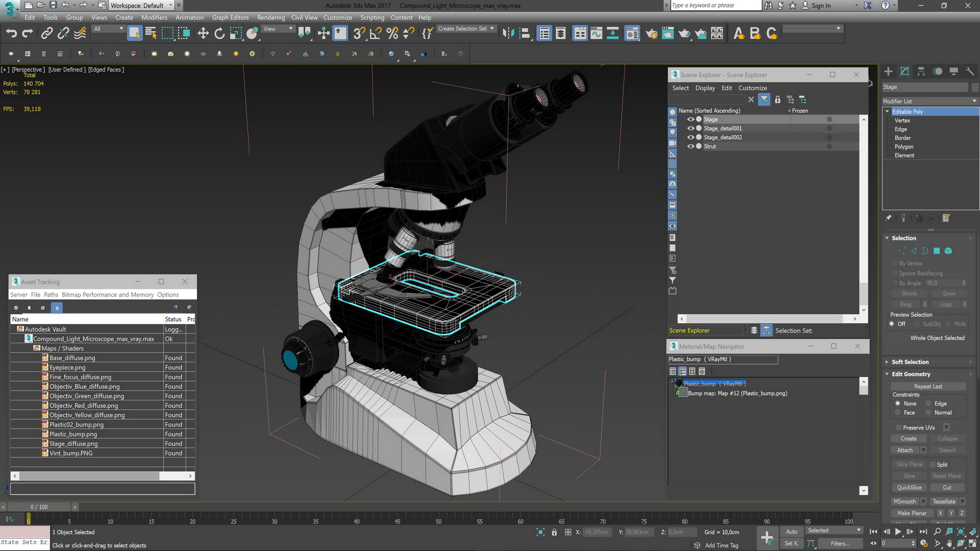
Task: Click the Tessellate button
Action: pyautogui.click(x=943, y=502)
